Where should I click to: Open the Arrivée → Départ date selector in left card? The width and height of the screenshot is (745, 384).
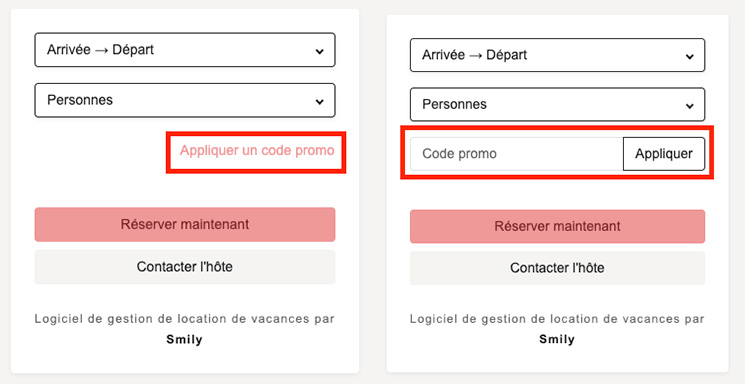click(185, 50)
